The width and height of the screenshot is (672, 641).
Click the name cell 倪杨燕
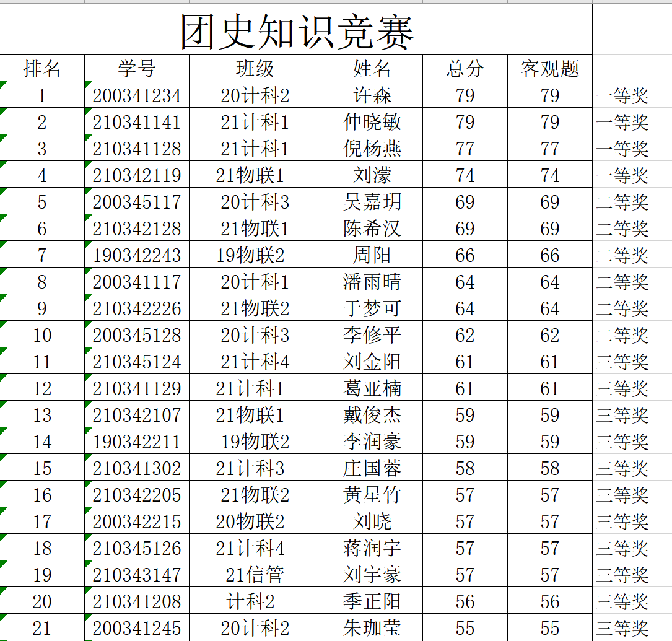click(372, 149)
